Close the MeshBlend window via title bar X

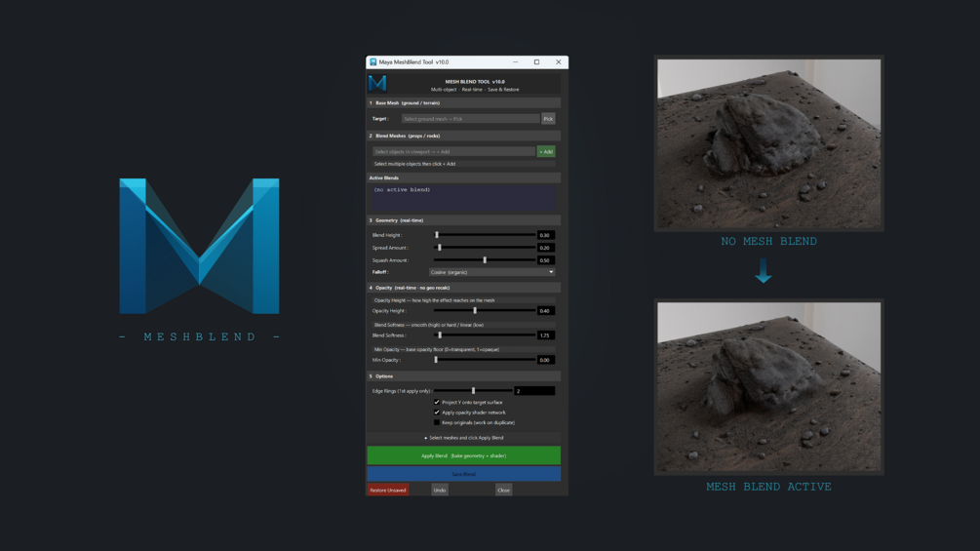558,61
